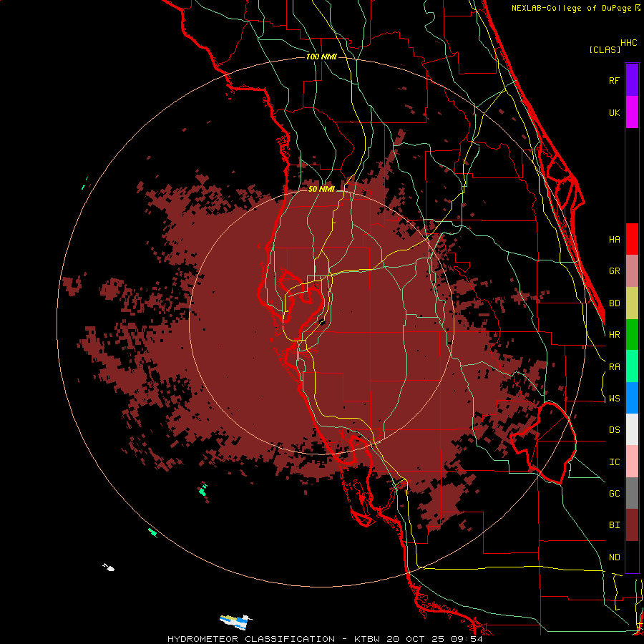644x644 pixels.
Task: Click the DS legend label
Action: click(615, 430)
